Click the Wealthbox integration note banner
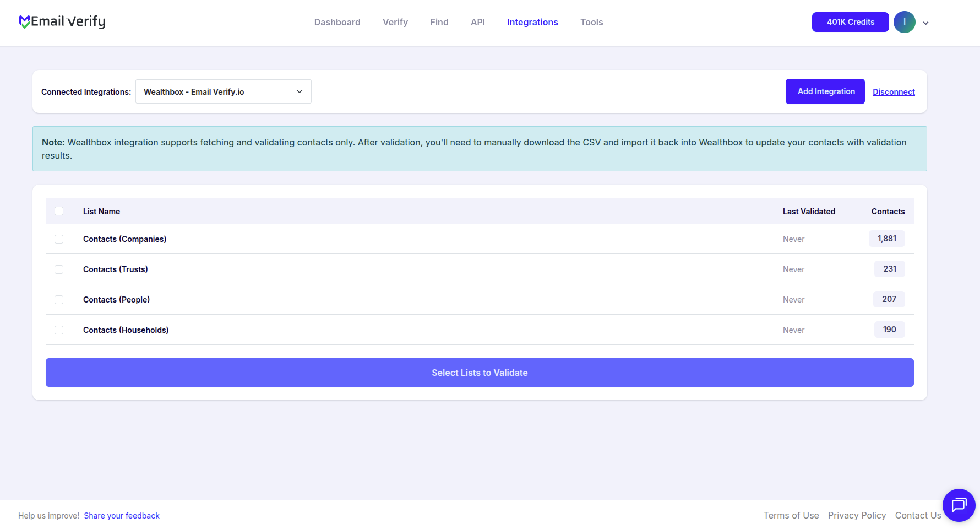This screenshot has width=980, height=529. [480, 149]
